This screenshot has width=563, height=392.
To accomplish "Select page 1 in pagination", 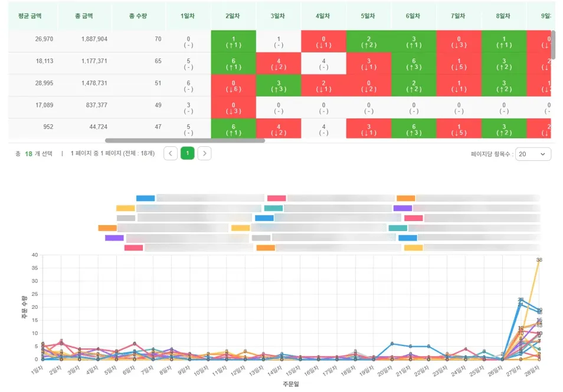I will pos(188,153).
